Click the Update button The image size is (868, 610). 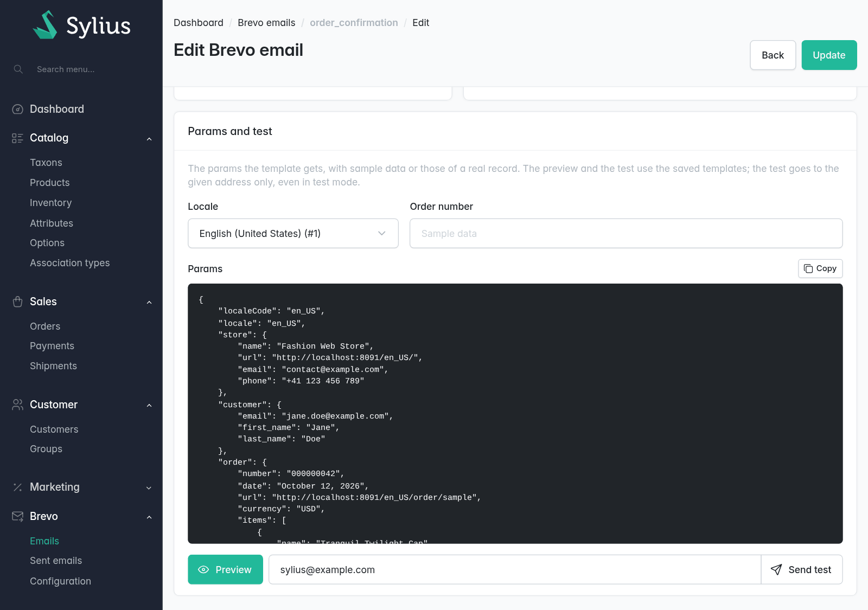(829, 55)
